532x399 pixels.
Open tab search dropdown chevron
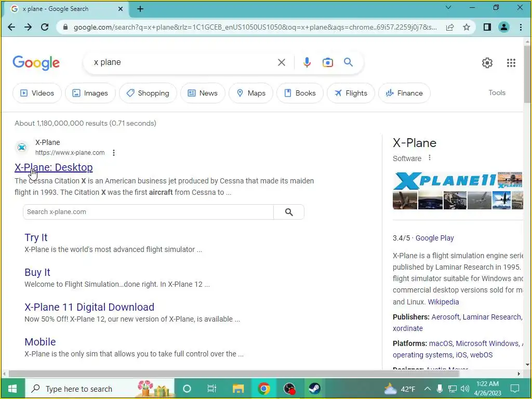pos(448,7)
